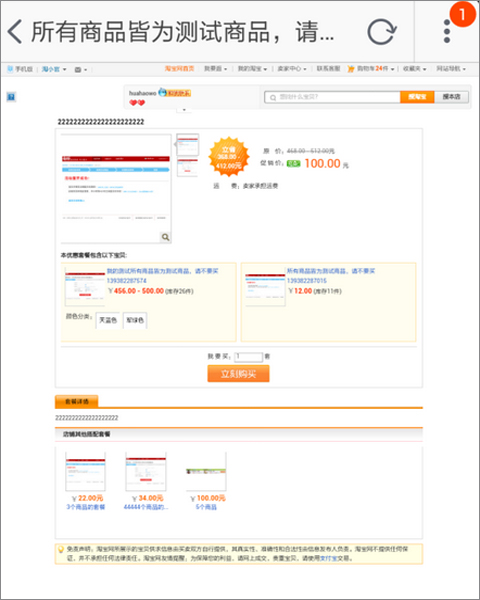Expand the mail envelope dropdown
480x600 pixels.
point(80,69)
